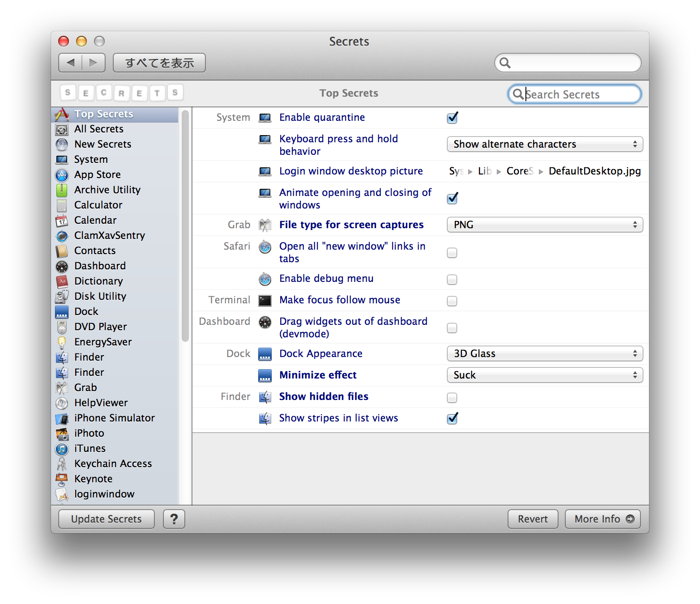Click the HelpViewer icon in sidebar
Viewport: 700px width, 604px height.
[62, 403]
